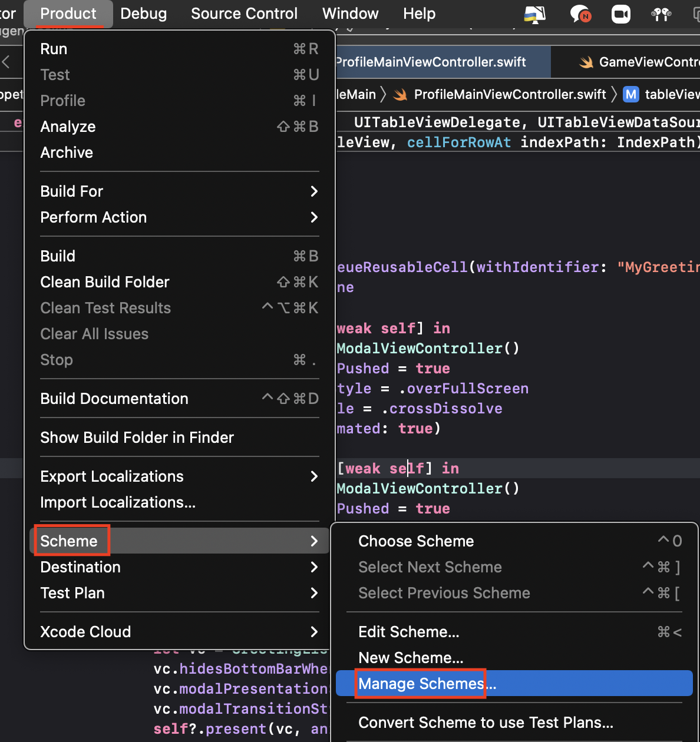Click cellForRowAt in the code editor
This screenshot has height=742, width=700.
(459, 143)
